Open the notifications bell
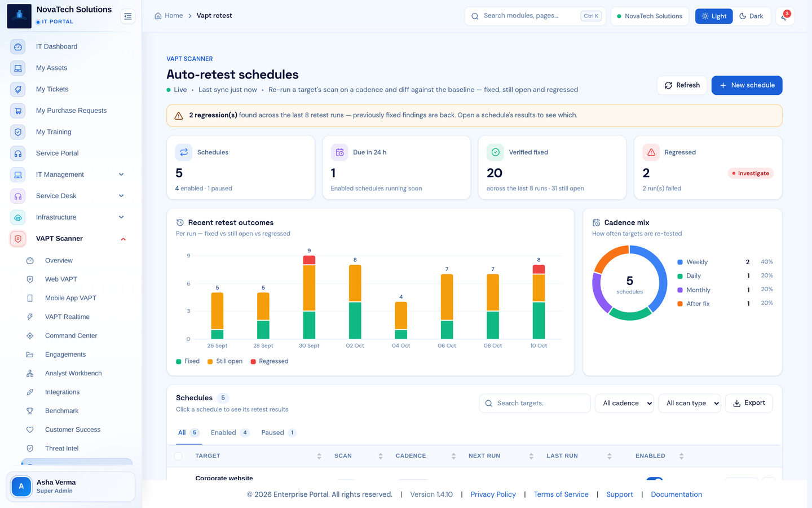812x508 pixels. tap(784, 16)
